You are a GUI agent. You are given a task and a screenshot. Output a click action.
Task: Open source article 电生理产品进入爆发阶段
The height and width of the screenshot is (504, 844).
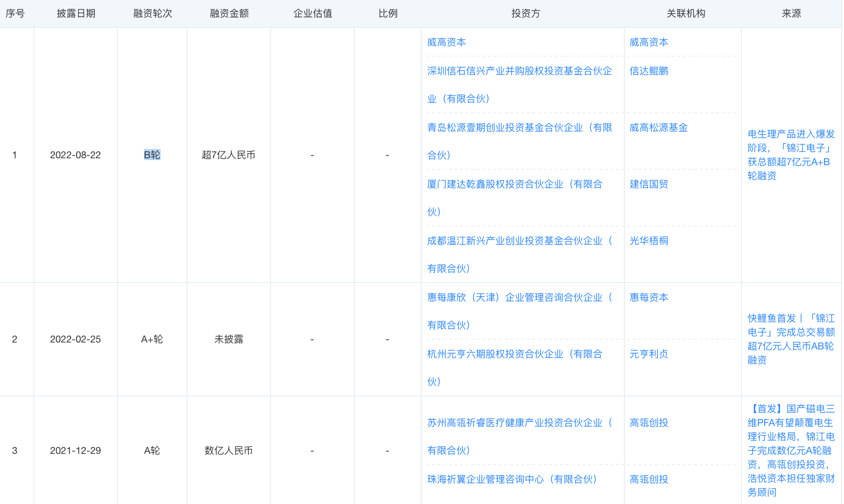791,155
